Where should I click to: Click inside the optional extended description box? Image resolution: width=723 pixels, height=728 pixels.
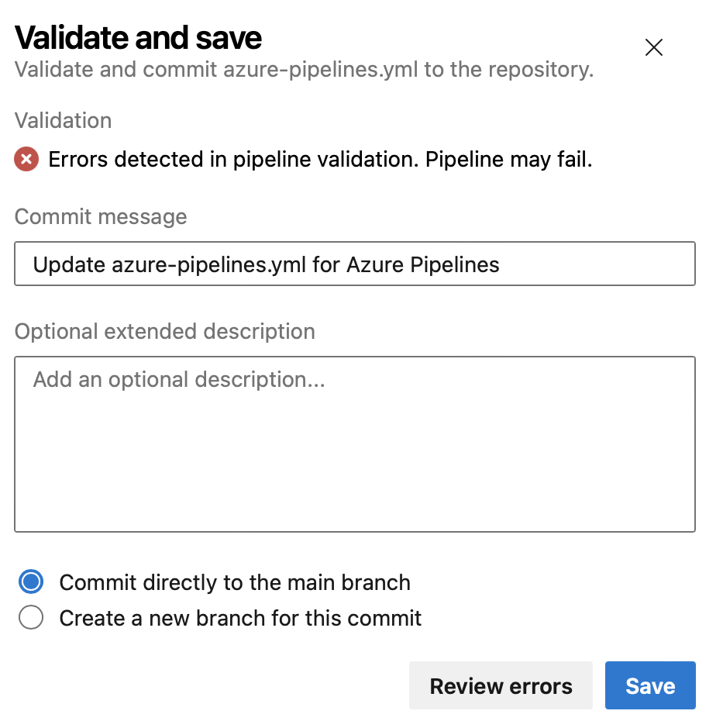355,444
